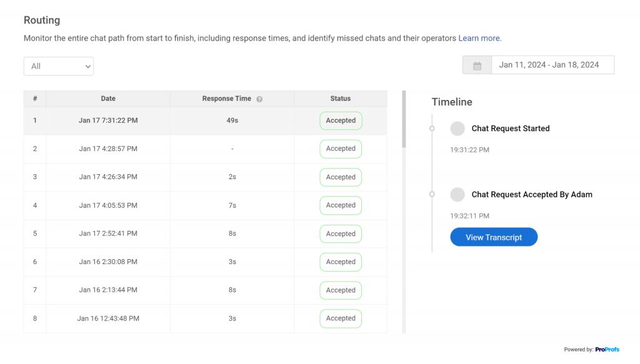Image resolution: width=640 pixels, height=364 pixels.
Task: Sort by the Status column header
Action: click(x=341, y=99)
